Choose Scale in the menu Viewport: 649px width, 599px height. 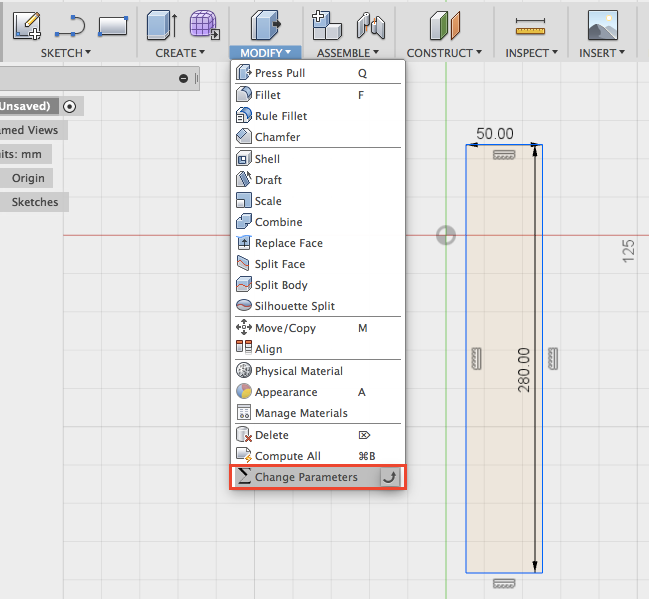318,201
